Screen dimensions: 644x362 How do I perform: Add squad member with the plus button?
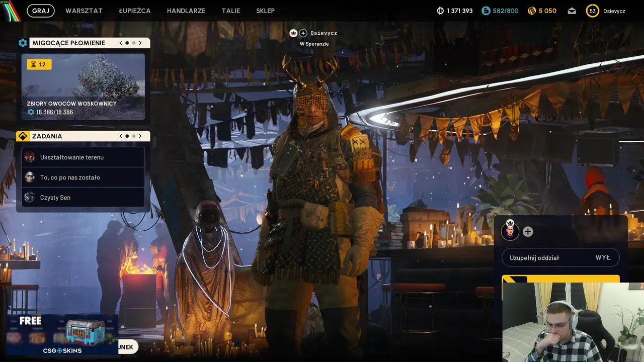coord(528,232)
